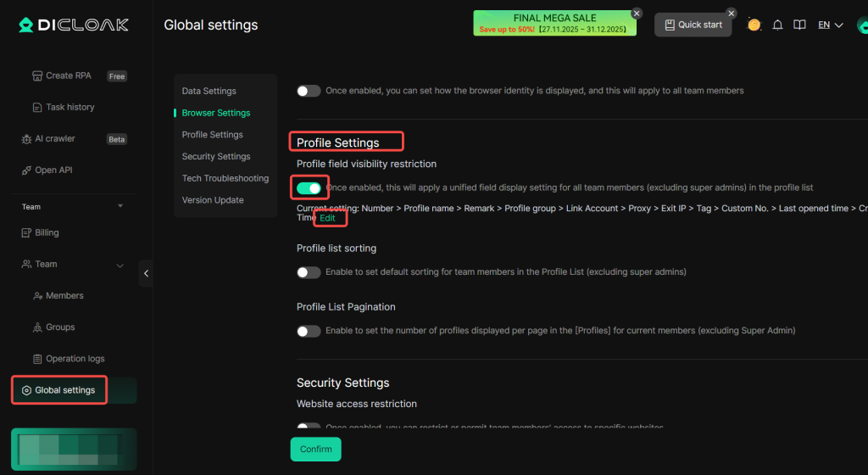Click the Confirm button
Viewport: 868px width, 475px height.
click(315, 450)
